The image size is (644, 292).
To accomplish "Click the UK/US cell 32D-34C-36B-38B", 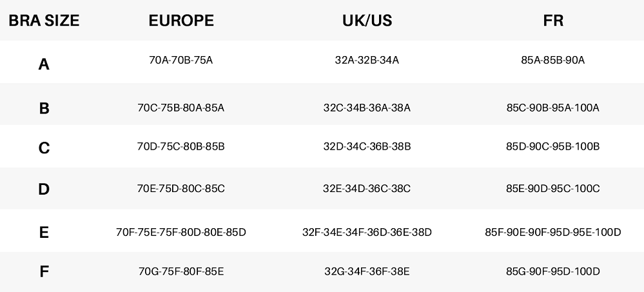I will [x=367, y=146].
